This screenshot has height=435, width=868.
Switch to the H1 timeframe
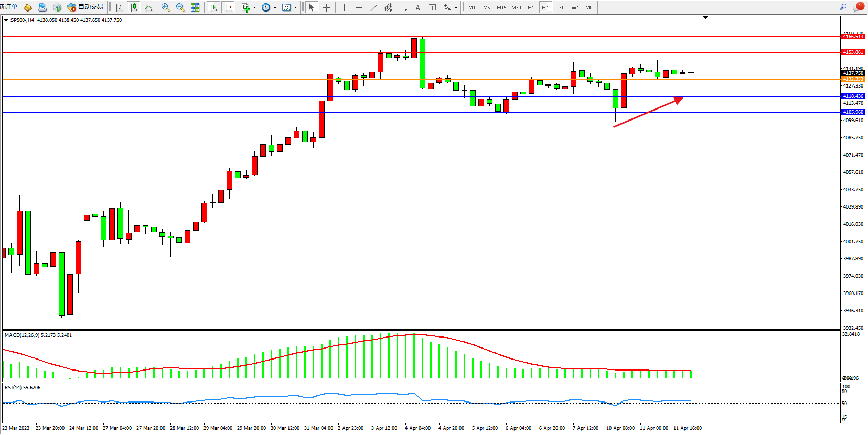[531, 7]
